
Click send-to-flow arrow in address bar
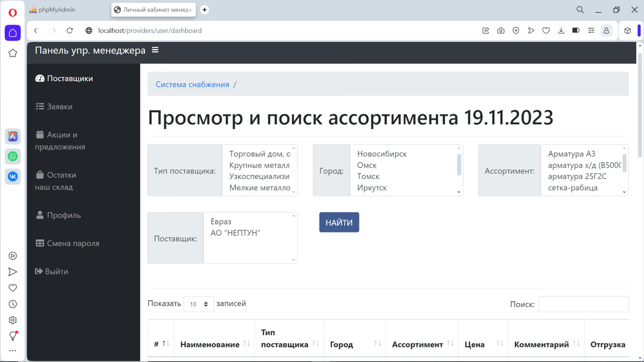(x=531, y=31)
